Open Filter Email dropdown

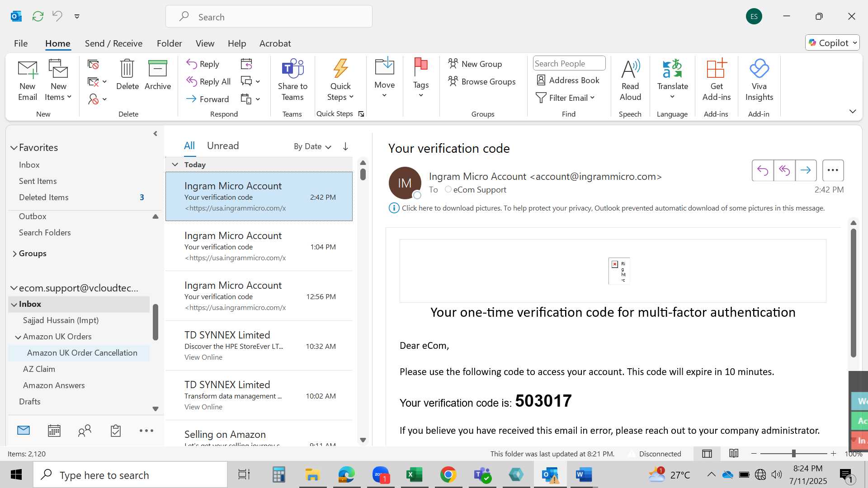coord(566,98)
